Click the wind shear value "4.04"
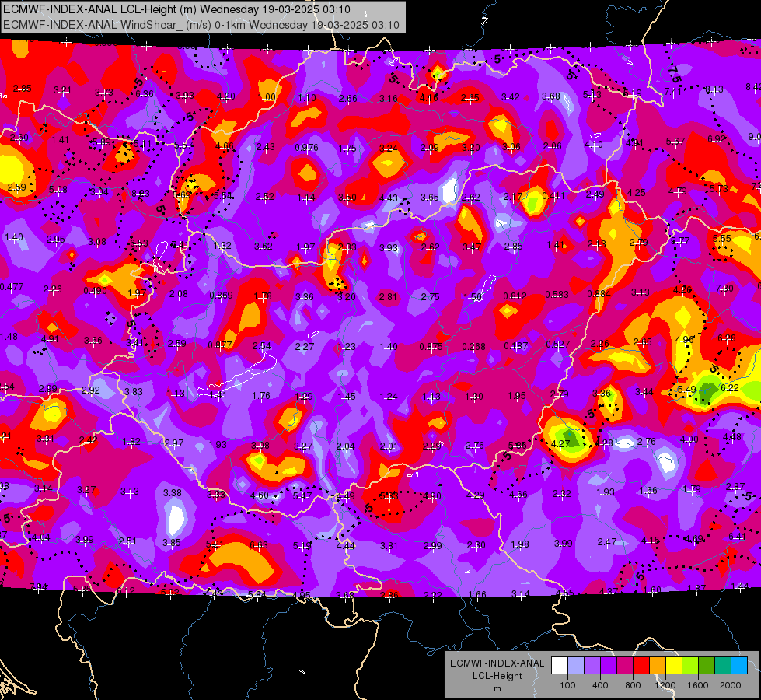761x700 pixels. 40,537
